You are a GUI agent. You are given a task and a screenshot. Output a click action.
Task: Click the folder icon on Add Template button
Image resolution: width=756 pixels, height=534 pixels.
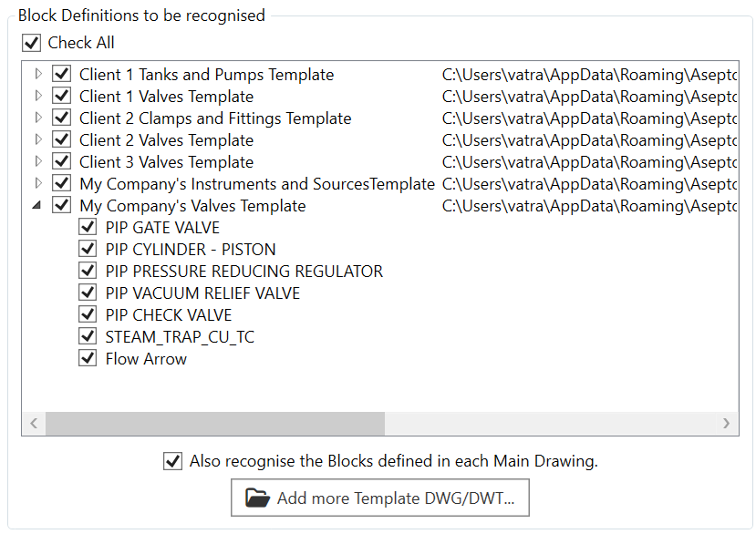click(x=258, y=498)
